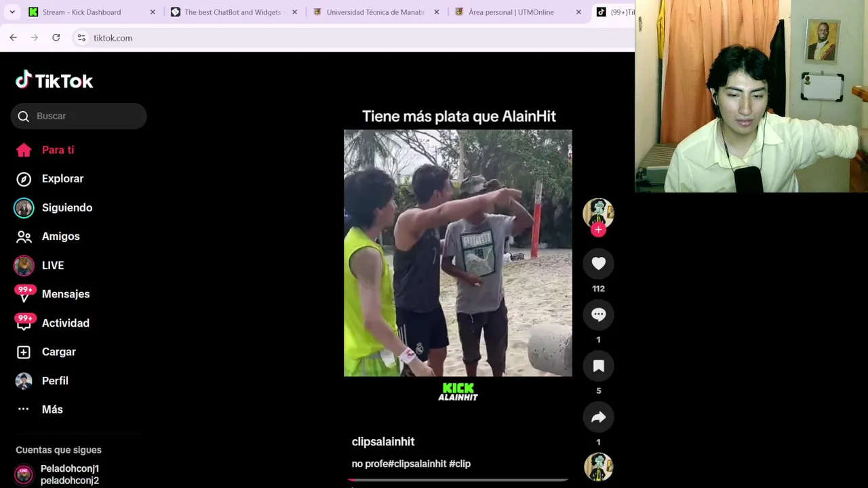Follow creator with red plus button

click(598, 230)
